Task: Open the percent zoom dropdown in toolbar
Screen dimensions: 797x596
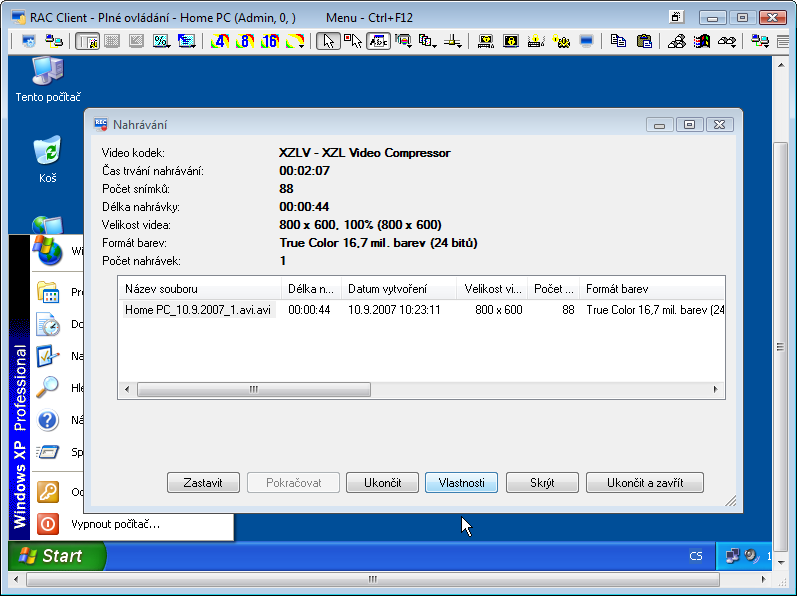Action: pos(162,41)
